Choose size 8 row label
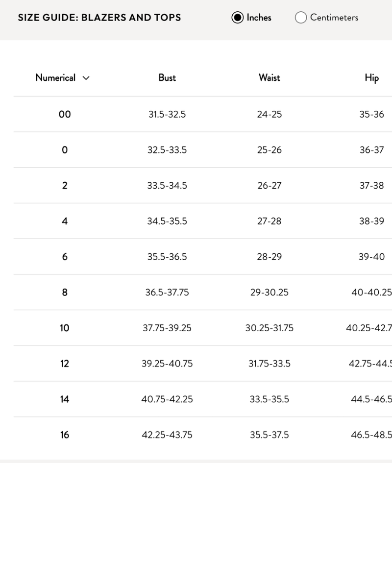This screenshot has width=392, height=588. click(65, 293)
